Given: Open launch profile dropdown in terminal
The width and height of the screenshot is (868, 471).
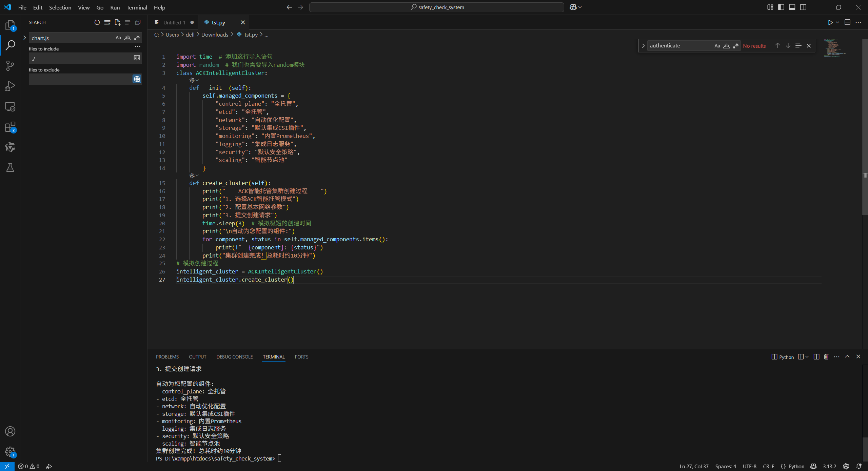Looking at the screenshot, I should coord(807,356).
